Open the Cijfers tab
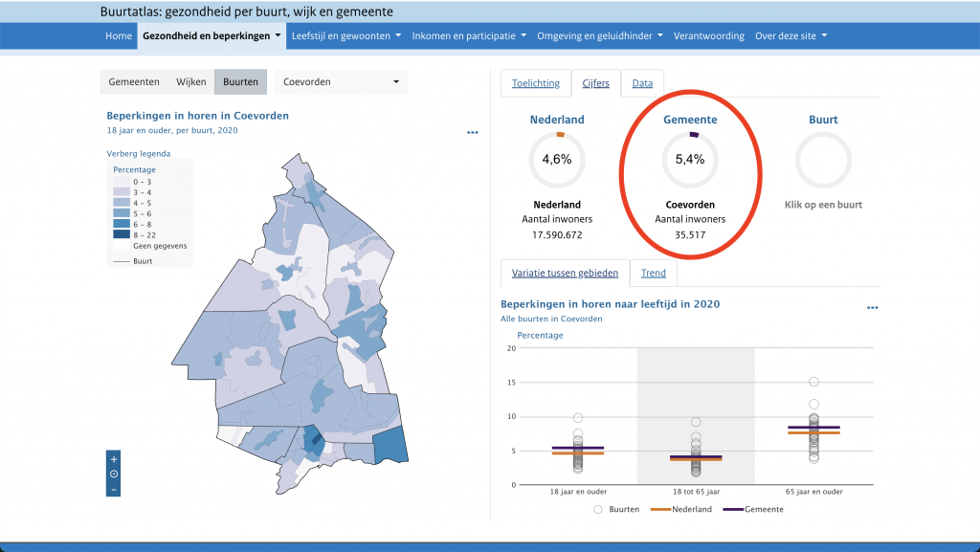This screenshot has width=980, height=552. [595, 83]
